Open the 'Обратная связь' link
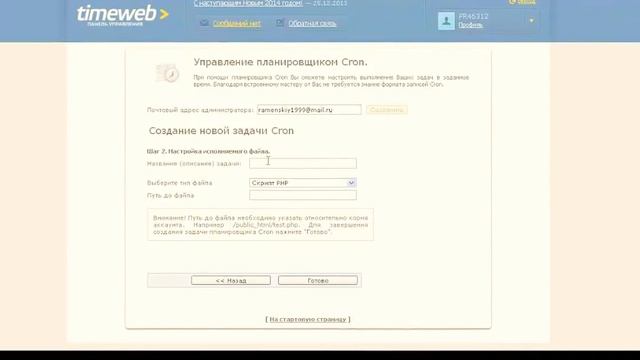 [x=312, y=24]
